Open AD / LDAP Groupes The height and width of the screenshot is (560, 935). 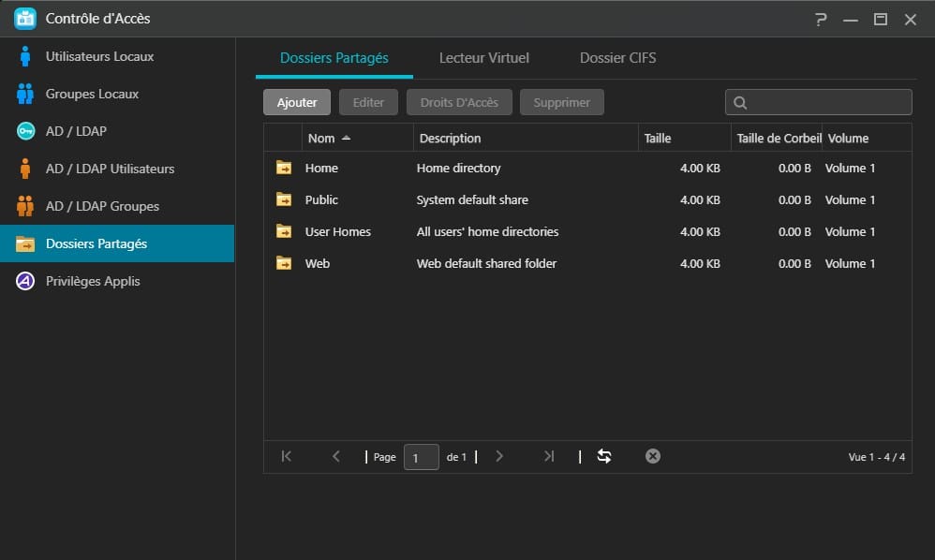(102, 206)
